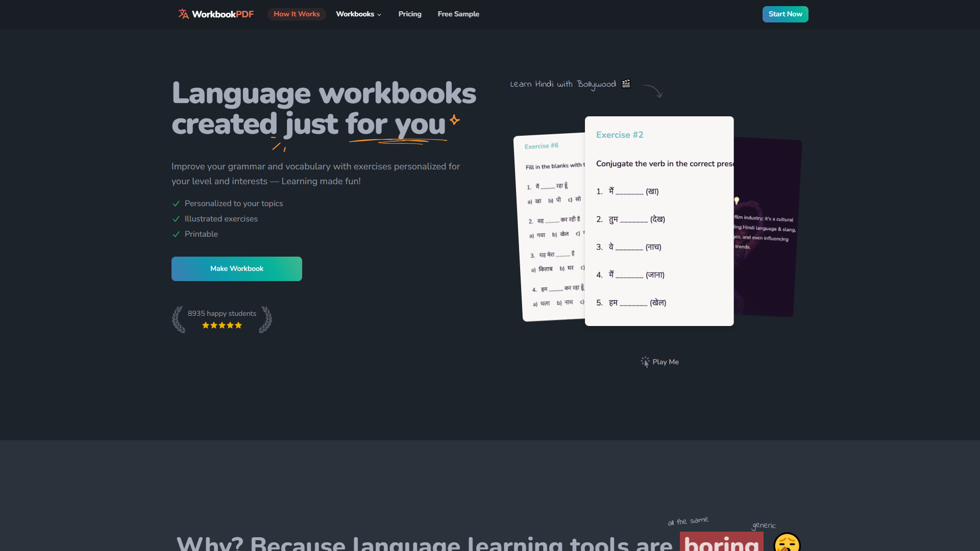Click the Make Workbook button
Screen dimensions: 980x551
[x=237, y=269]
